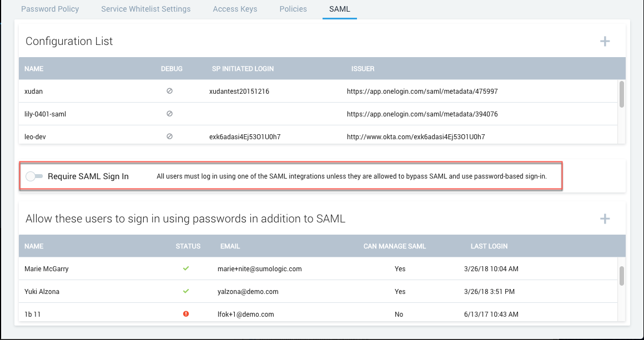
Task: Click the users list scrollbar
Action: [x=622, y=275]
